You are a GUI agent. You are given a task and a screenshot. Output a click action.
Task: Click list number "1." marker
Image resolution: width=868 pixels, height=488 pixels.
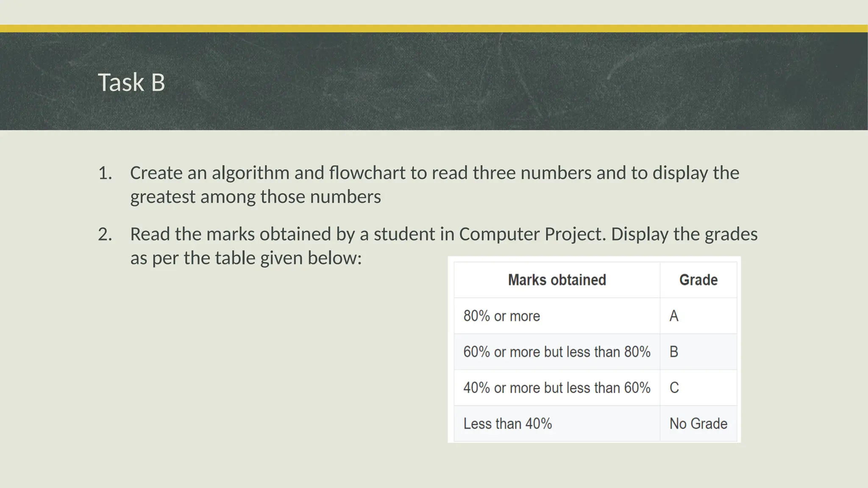tap(105, 173)
